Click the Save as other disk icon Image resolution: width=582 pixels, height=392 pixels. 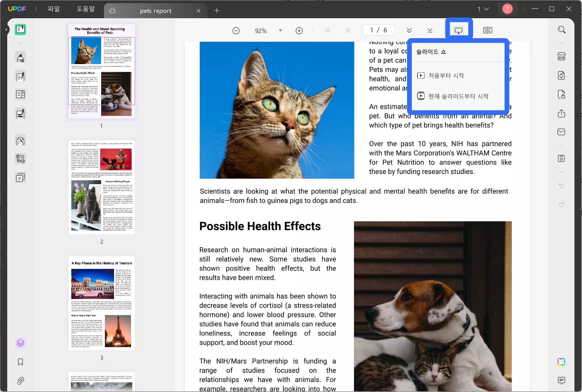(562, 158)
